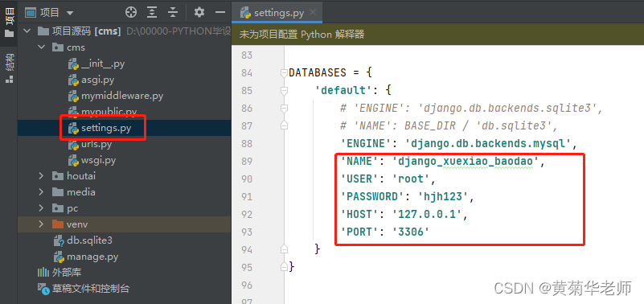644x304 pixels.
Task: Select db.sqlite3 file
Action: [x=89, y=240]
